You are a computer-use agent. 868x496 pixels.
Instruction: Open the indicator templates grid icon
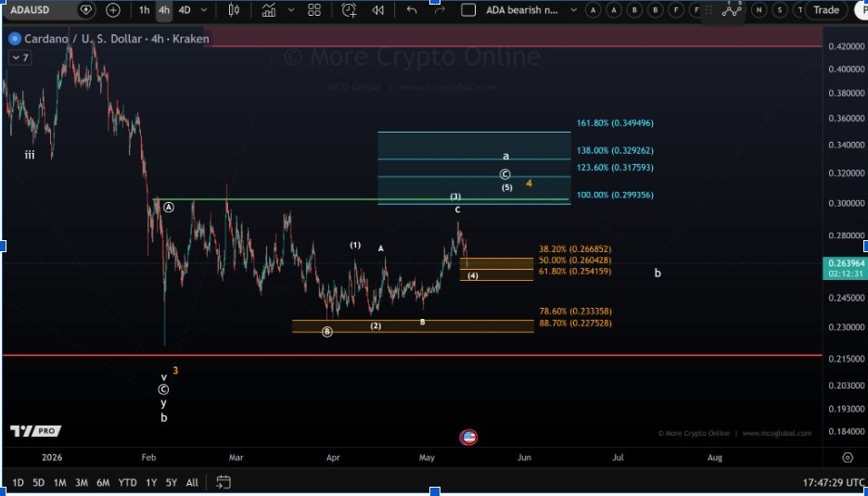(313, 10)
